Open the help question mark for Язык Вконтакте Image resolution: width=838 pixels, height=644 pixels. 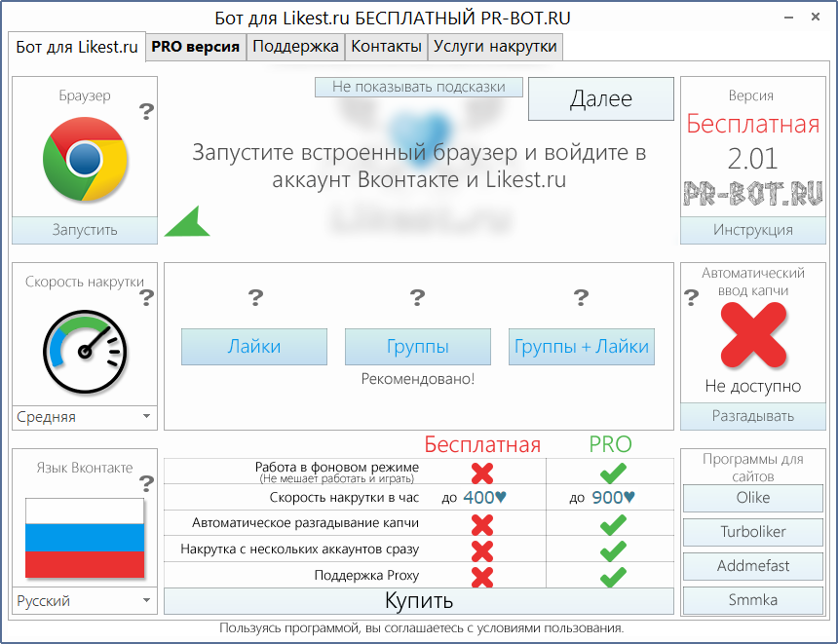coord(146,483)
